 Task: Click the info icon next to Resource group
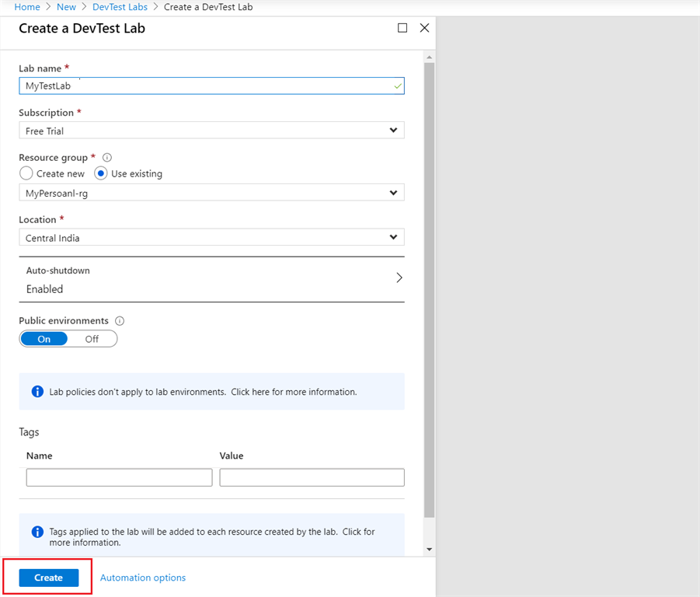coord(107,157)
